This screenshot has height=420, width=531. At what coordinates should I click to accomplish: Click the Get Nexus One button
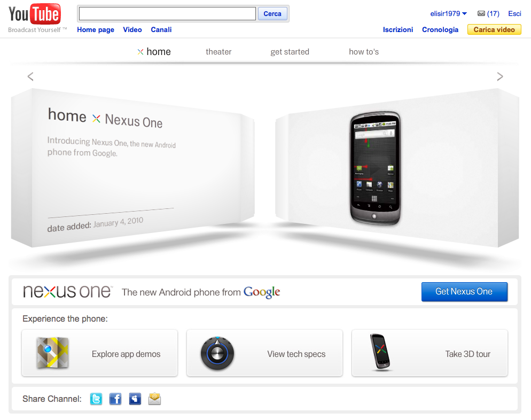pyautogui.click(x=464, y=292)
